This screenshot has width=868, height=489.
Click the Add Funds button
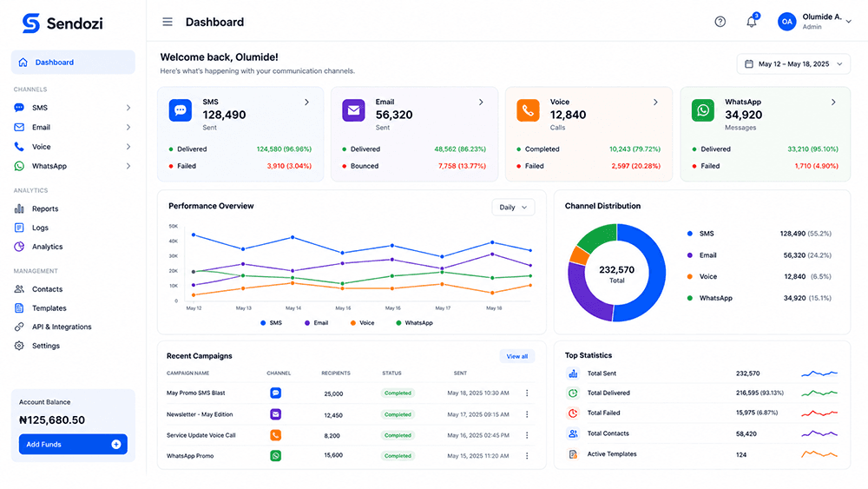pos(73,444)
